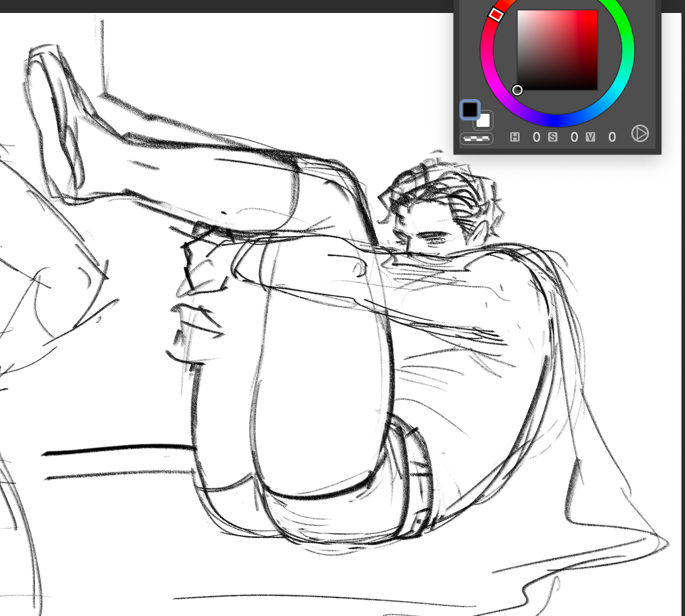Edit the hue value field next to H
685x616 pixels.
pos(536,137)
